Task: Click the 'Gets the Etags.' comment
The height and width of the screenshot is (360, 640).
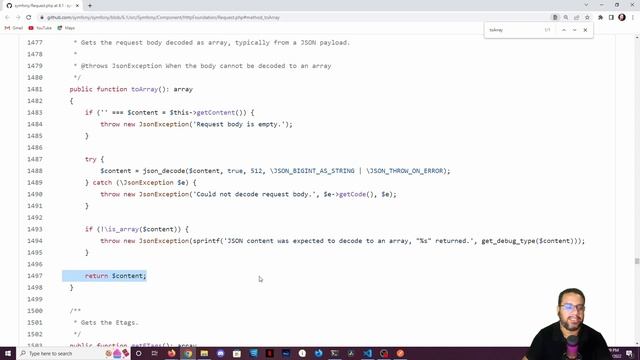Action: pos(106,322)
